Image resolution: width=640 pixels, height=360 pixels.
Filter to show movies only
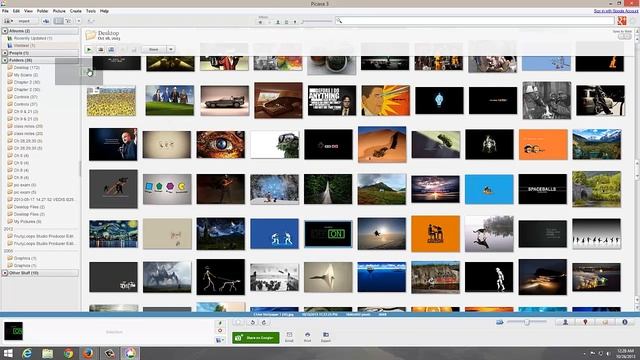(286, 22)
